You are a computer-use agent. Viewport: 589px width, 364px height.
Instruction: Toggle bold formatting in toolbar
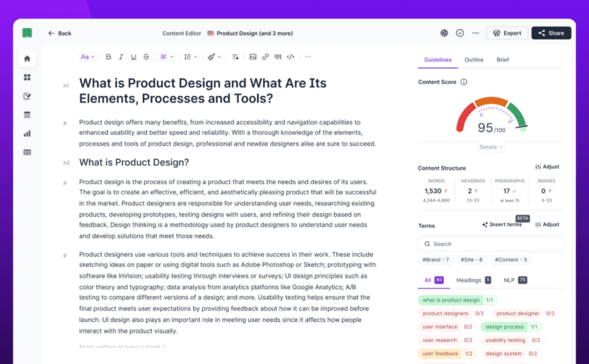tap(108, 57)
